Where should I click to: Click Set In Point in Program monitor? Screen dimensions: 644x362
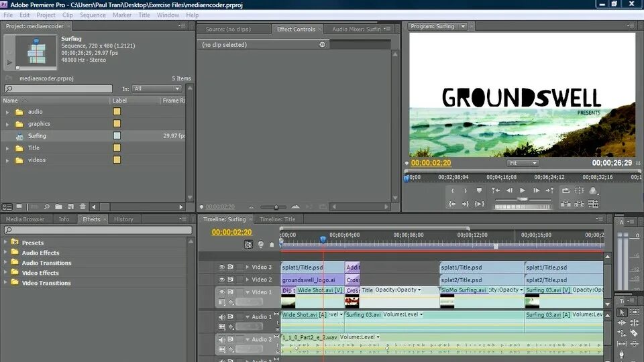tap(453, 190)
